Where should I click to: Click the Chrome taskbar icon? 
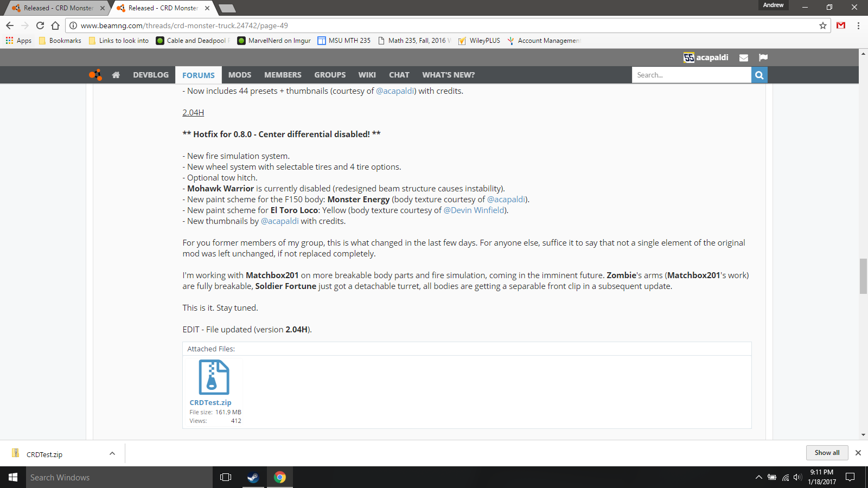tap(280, 477)
